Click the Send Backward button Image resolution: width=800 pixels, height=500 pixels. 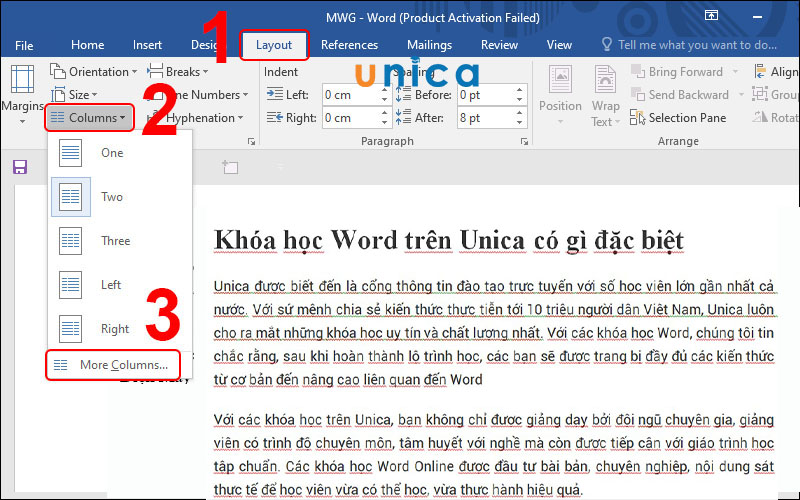coord(680,95)
